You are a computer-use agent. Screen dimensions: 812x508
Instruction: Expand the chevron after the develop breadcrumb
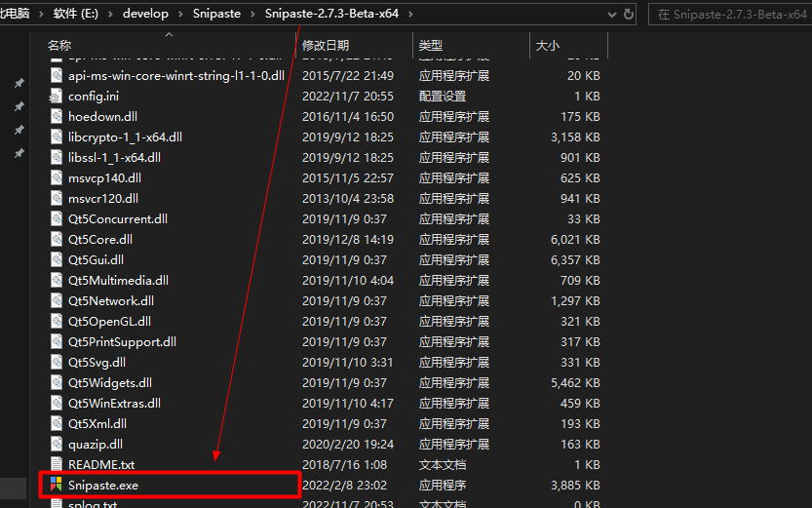pyautogui.click(x=180, y=14)
